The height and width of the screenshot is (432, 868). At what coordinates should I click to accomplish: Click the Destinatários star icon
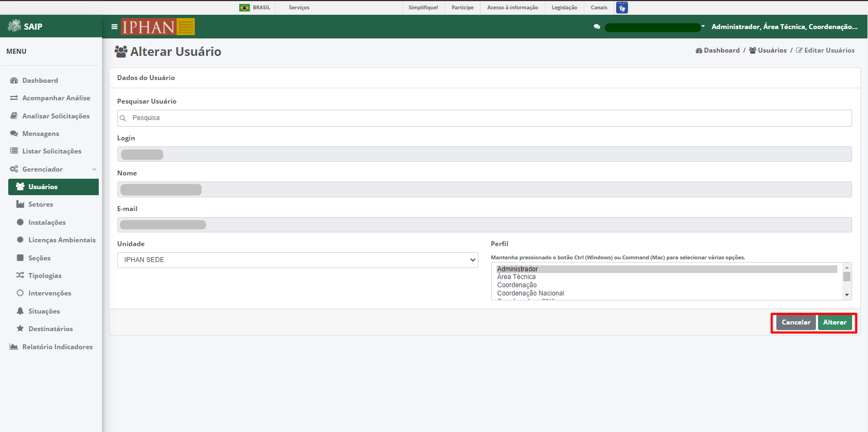pos(20,329)
